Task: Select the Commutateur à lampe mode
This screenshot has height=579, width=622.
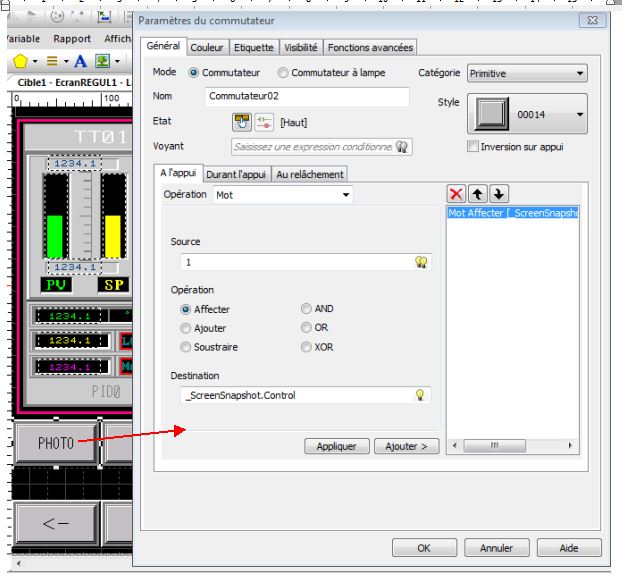Action: pos(284,73)
